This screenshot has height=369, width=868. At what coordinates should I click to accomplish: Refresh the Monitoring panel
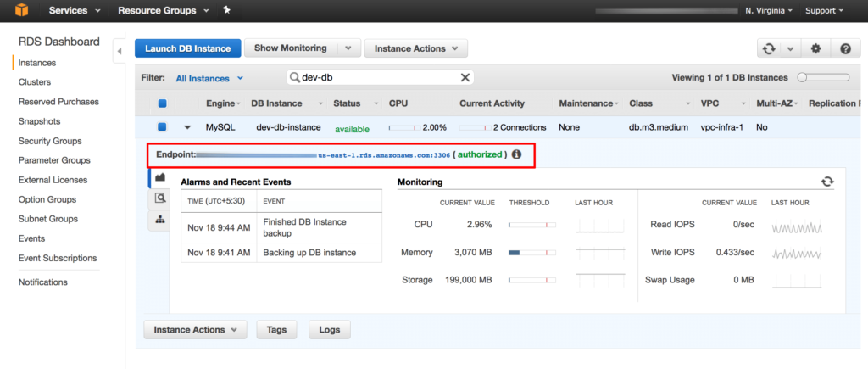(x=827, y=182)
